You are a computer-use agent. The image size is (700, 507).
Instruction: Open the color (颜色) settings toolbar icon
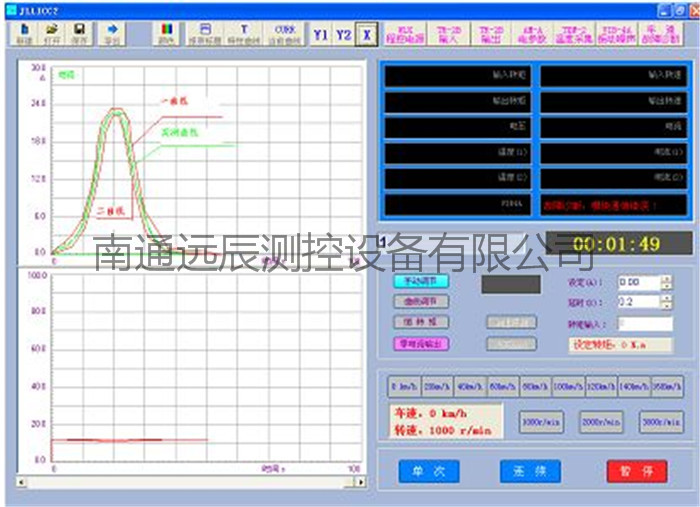pyautogui.click(x=166, y=33)
